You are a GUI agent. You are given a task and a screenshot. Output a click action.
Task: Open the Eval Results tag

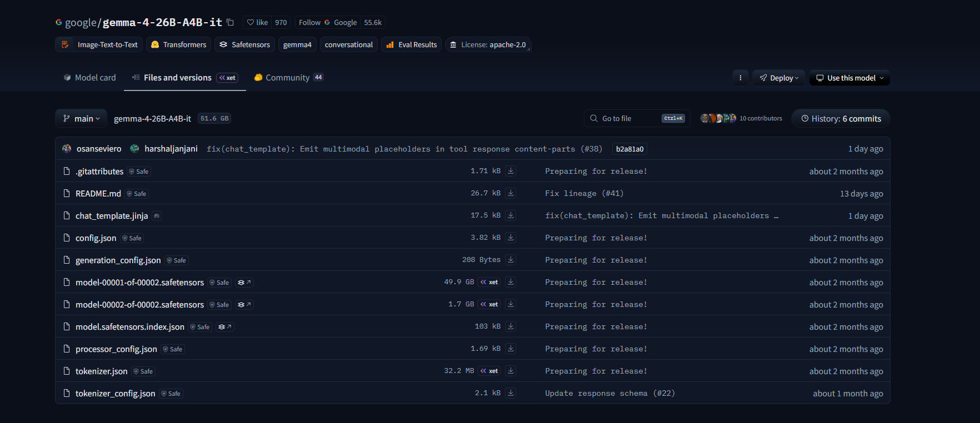(x=412, y=44)
